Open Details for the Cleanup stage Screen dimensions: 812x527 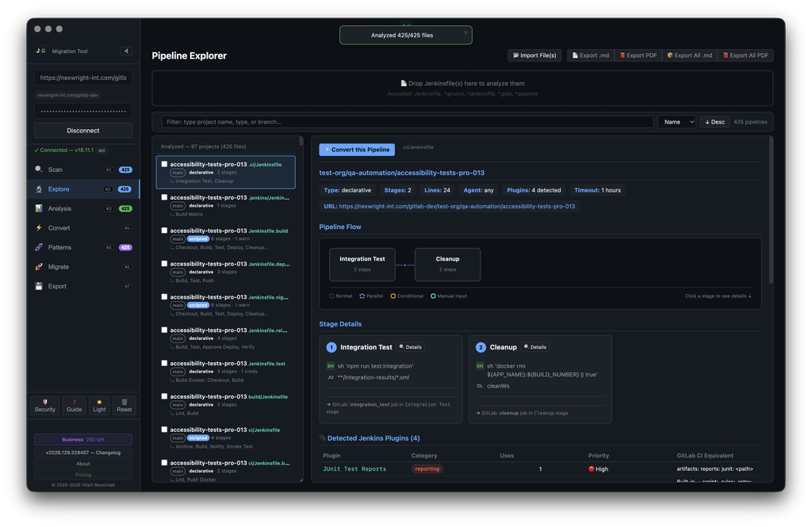point(535,347)
